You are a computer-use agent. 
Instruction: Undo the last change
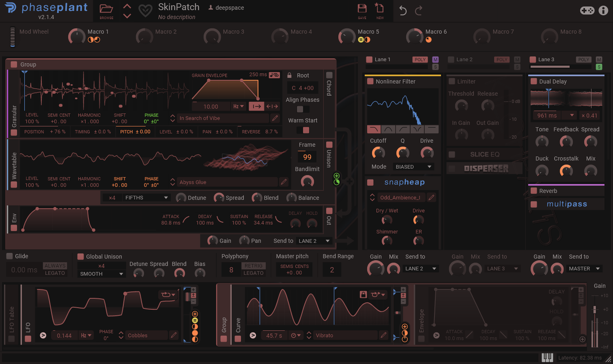pyautogui.click(x=403, y=10)
